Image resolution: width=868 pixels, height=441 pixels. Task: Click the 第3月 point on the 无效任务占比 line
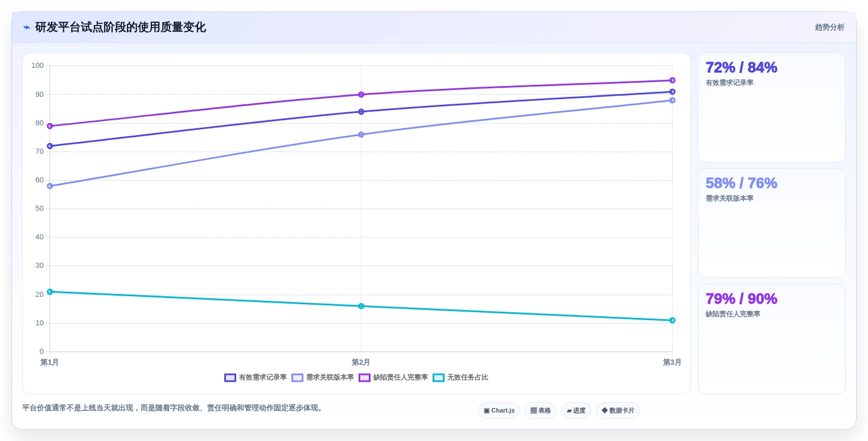(x=672, y=320)
